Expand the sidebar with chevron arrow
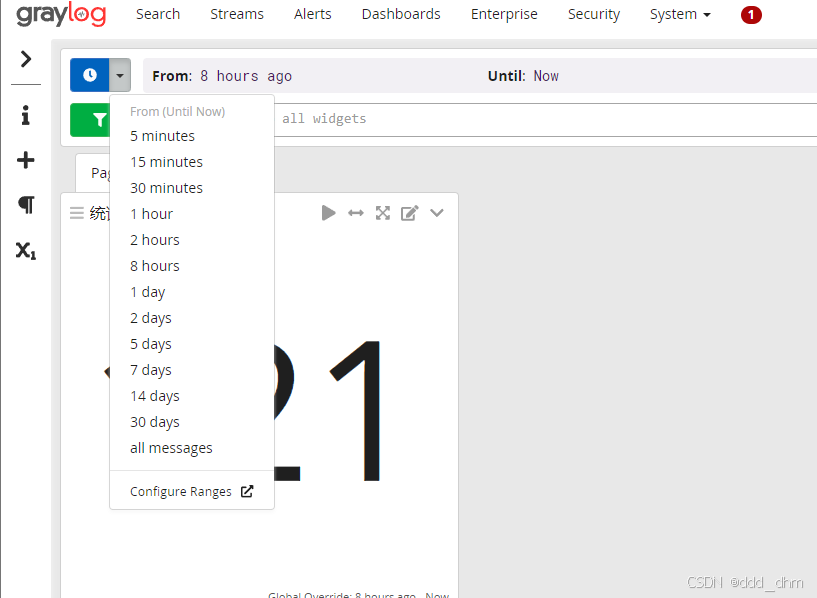Screen dimensions: 817x598 pyautogui.click(x=26, y=59)
